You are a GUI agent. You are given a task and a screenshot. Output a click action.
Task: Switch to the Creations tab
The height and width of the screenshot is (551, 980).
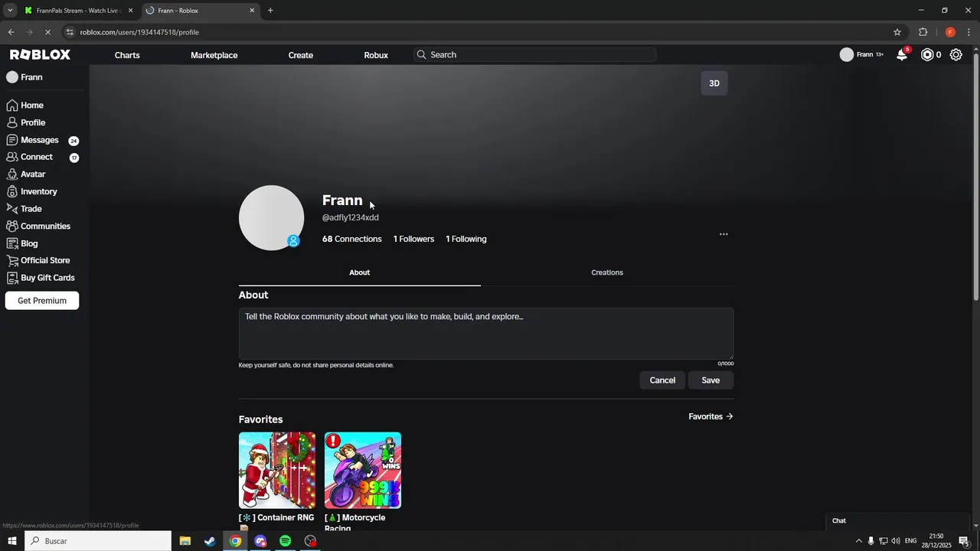click(x=607, y=272)
